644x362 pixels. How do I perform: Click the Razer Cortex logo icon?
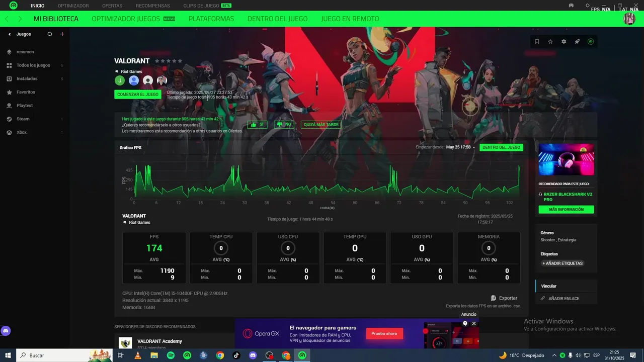(14, 6)
